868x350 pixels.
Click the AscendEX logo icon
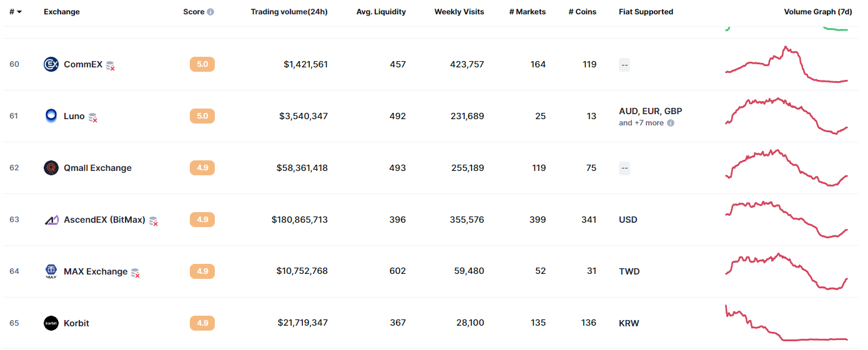51,220
